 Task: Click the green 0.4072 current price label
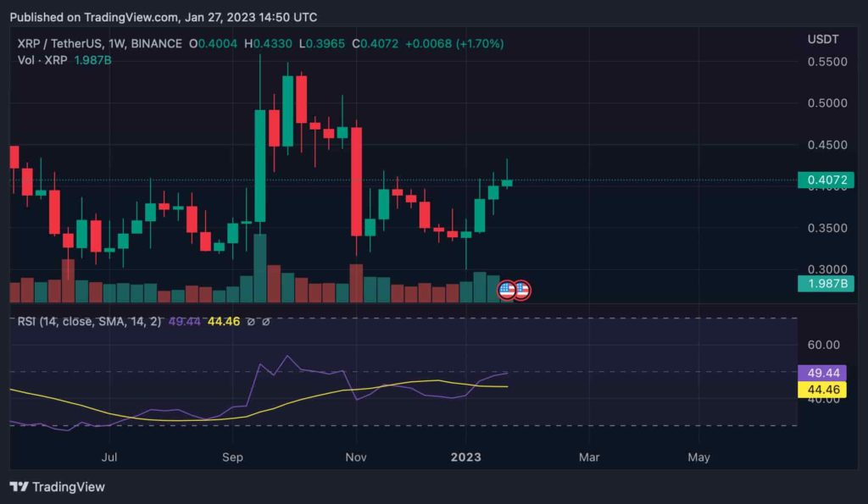click(x=826, y=180)
